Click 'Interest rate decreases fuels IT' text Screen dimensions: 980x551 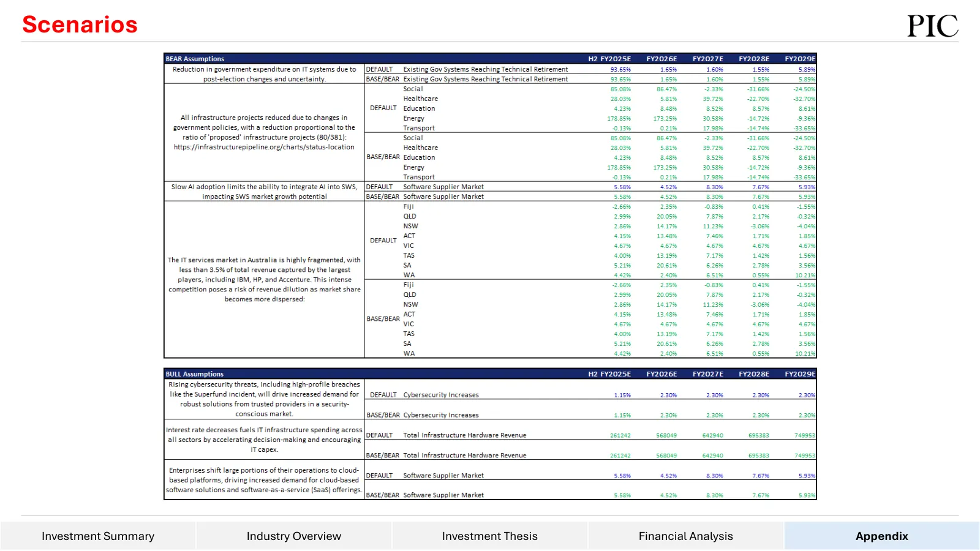tap(264, 440)
